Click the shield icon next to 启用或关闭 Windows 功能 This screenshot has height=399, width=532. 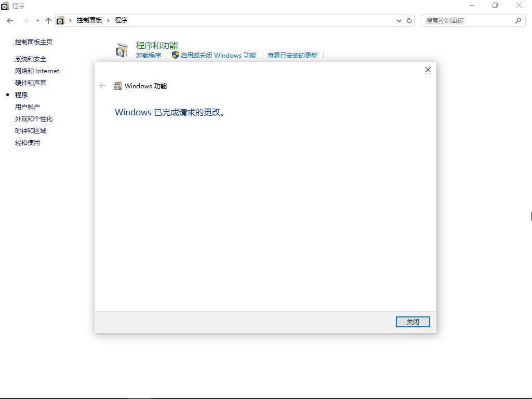[x=175, y=55]
